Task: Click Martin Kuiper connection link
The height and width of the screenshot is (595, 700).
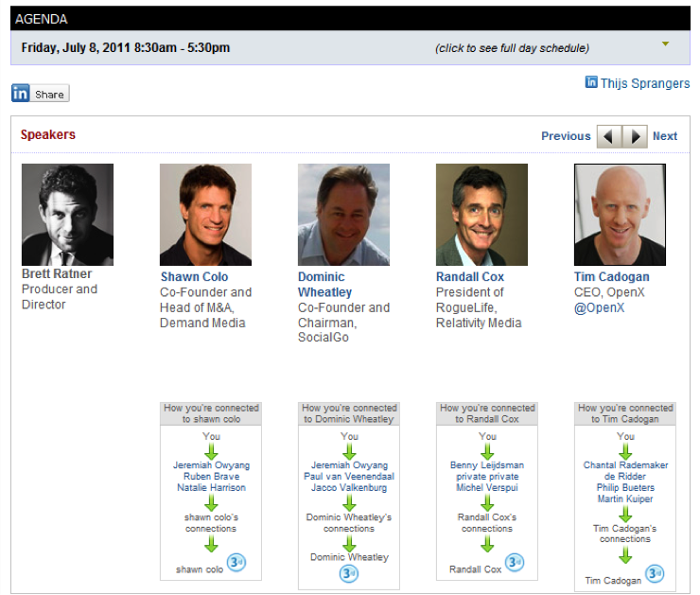Action: 625,499
